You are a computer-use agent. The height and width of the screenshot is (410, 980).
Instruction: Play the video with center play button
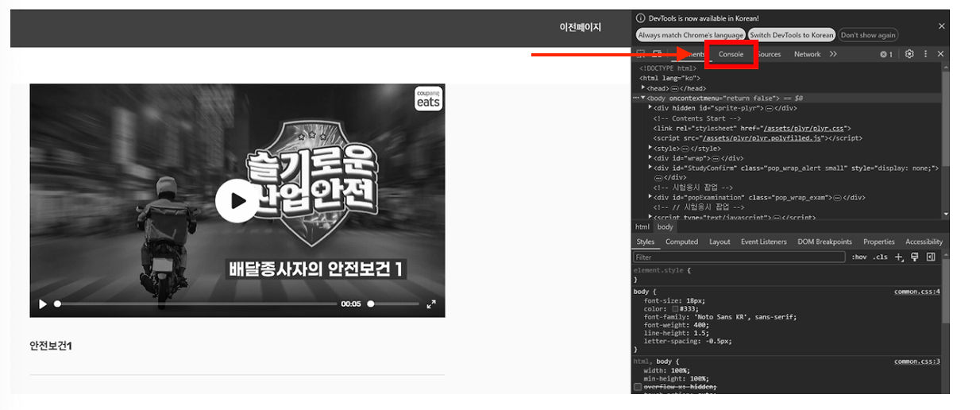(237, 200)
